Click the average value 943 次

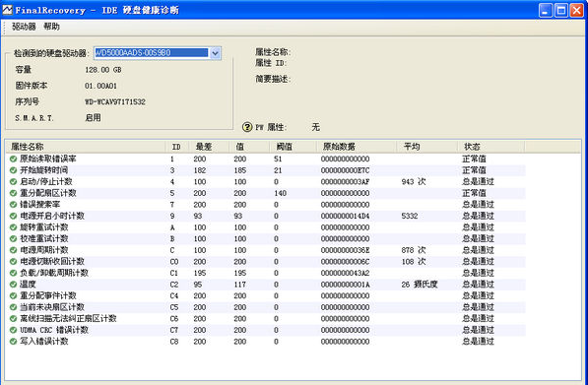tap(414, 182)
